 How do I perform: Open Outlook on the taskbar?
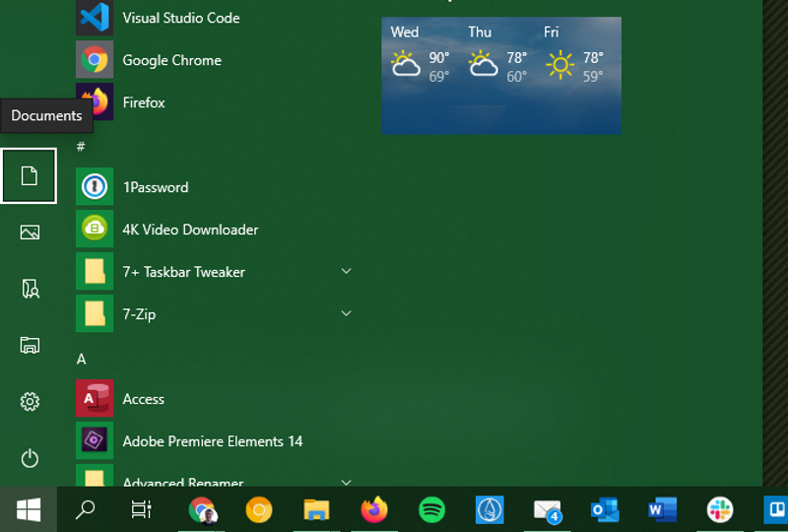click(605, 509)
